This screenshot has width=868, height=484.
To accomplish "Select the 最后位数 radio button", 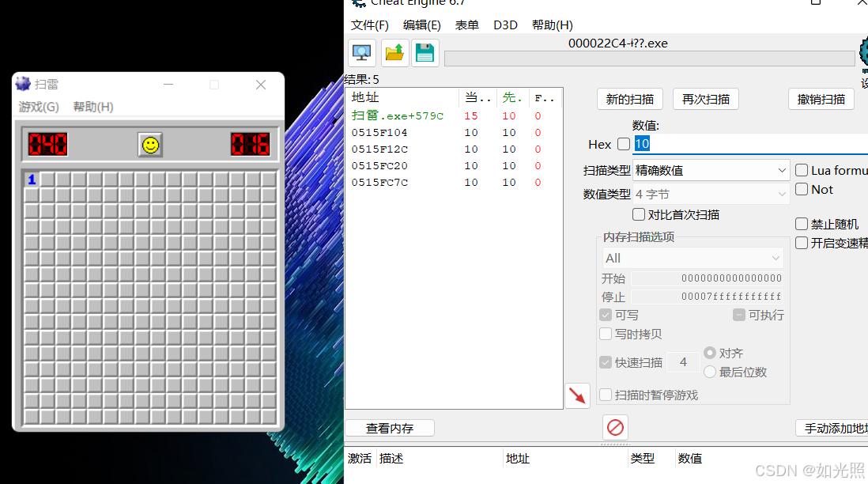I will click(x=710, y=372).
